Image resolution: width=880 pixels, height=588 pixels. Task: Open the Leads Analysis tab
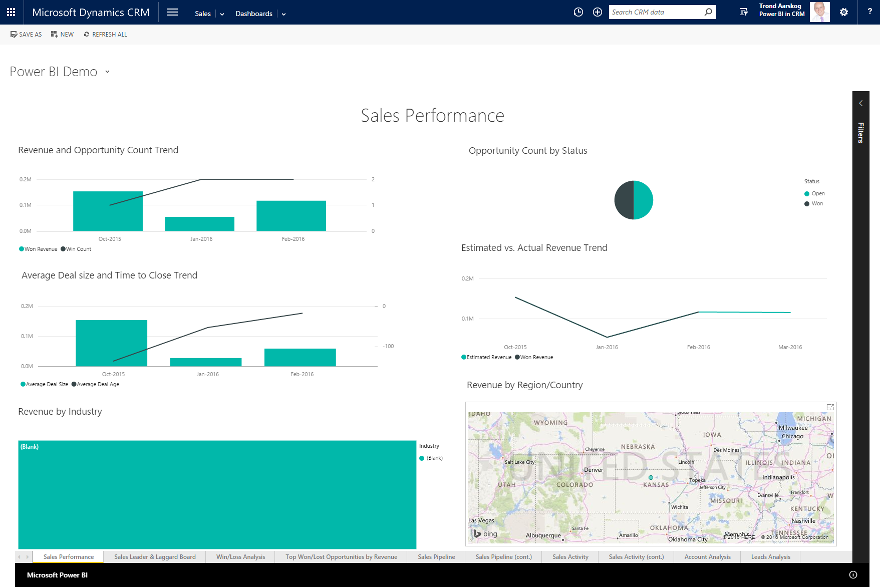tap(770, 557)
